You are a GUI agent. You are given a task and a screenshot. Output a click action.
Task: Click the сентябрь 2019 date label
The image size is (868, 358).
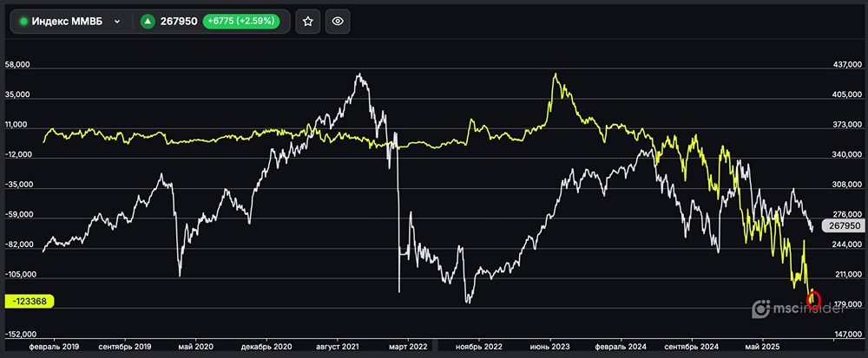[125, 347]
